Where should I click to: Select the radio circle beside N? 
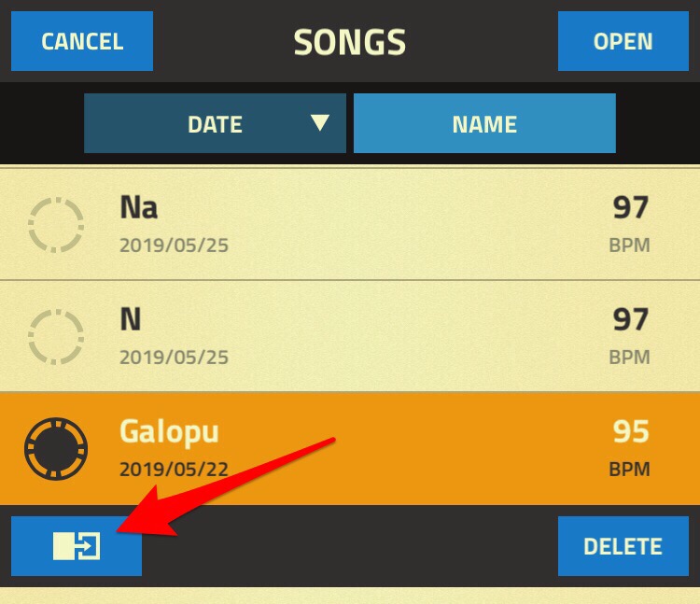tap(56, 337)
